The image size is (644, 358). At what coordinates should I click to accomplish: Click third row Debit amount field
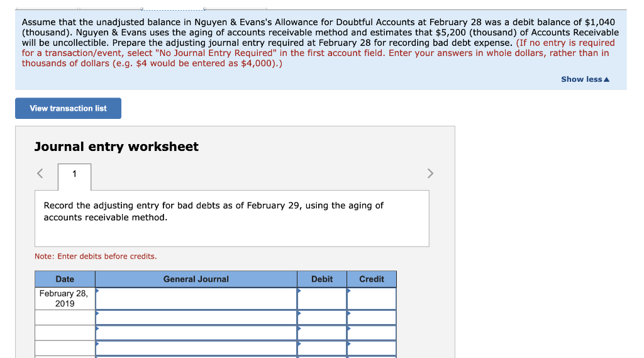pyautogui.click(x=322, y=333)
